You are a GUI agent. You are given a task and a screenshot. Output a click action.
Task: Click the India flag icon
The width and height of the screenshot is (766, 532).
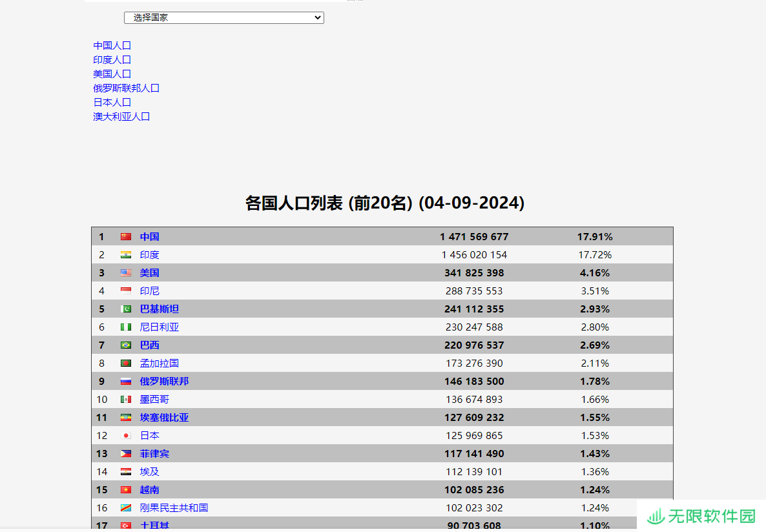click(126, 255)
